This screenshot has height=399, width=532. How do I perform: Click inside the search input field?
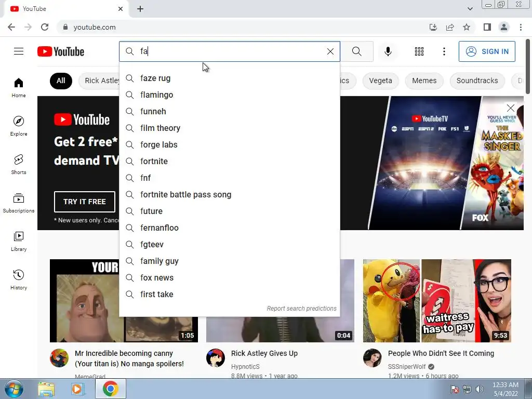point(231,51)
